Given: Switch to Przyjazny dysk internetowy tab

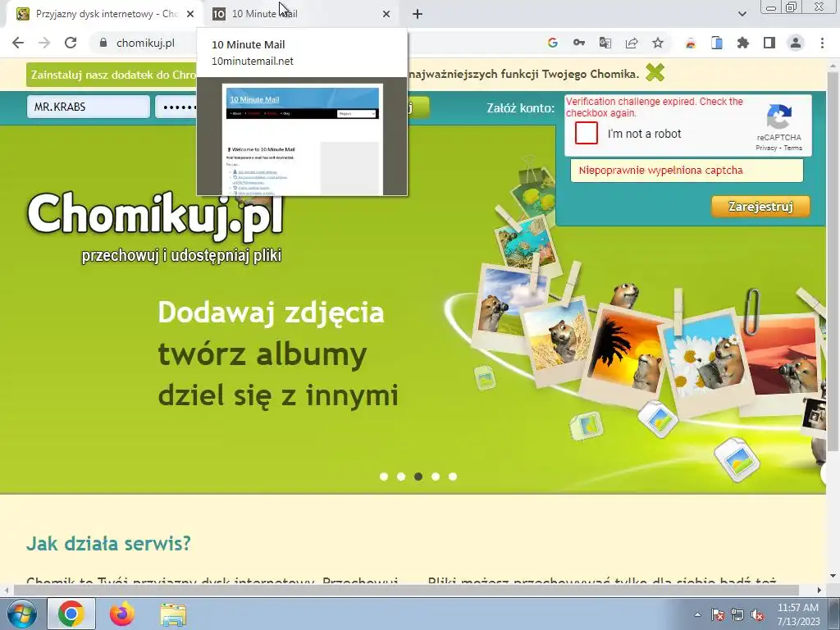Looking at the screenshot, I should (x=106, y=14).
